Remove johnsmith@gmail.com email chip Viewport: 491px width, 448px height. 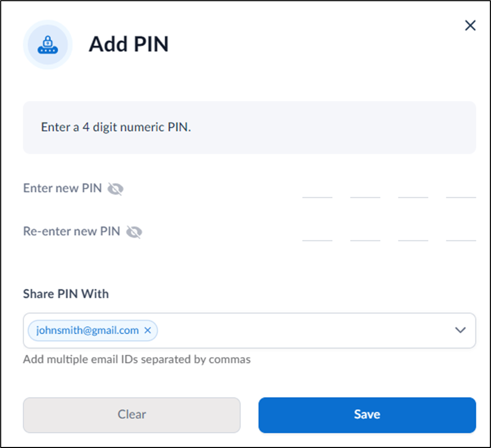[148, 330]
